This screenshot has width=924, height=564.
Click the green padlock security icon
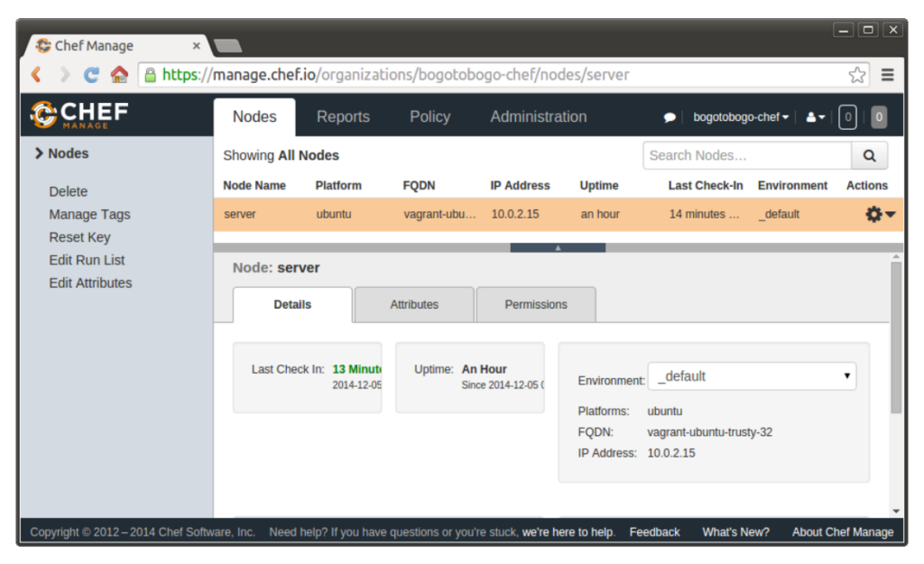click(151, 75)
